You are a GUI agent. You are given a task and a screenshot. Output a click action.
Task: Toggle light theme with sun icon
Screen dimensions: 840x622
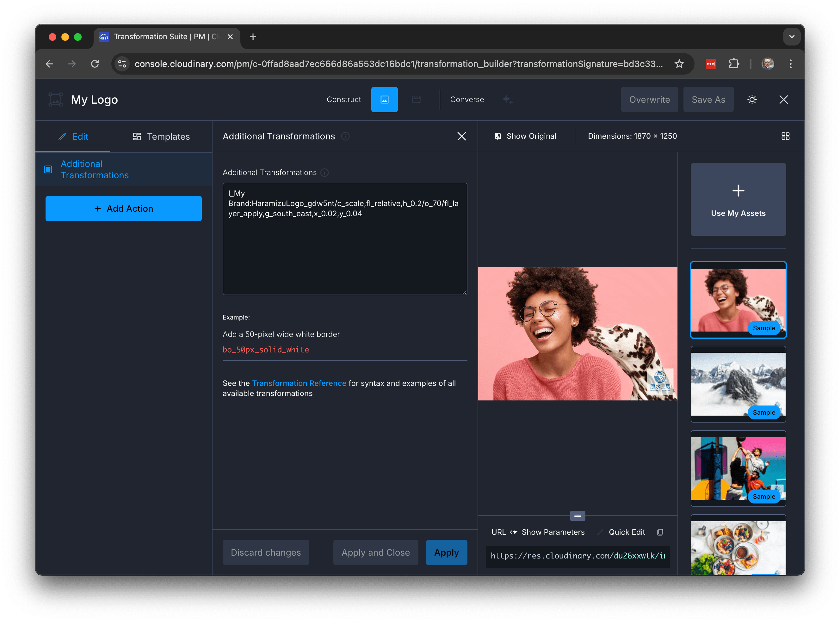751,99
